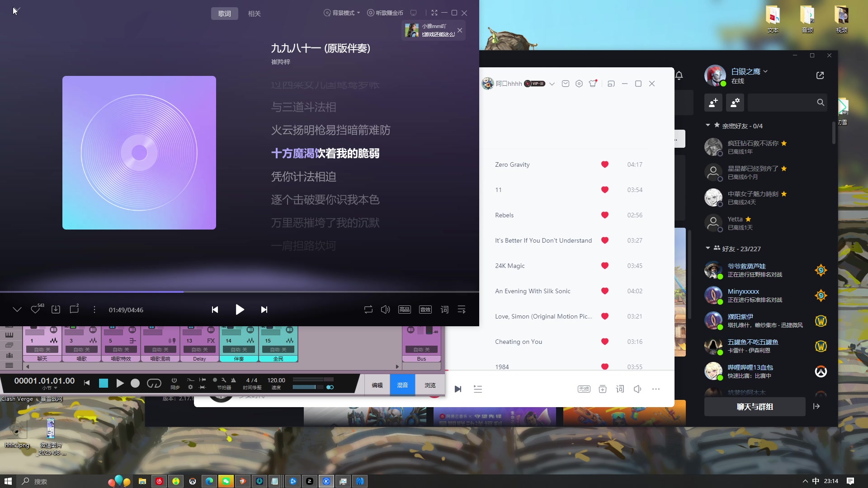Open DAW 小节 time format dropdown

(50, 388)
